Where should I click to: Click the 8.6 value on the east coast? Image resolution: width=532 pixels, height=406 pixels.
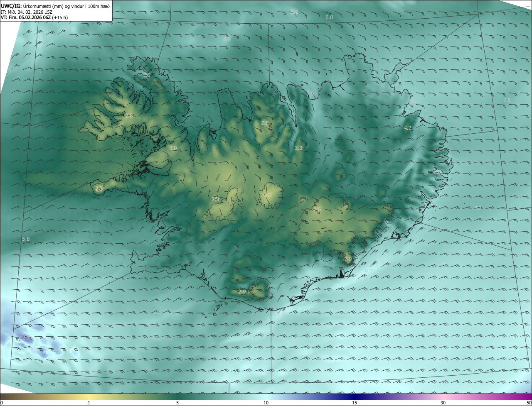(x=436, y=171)
